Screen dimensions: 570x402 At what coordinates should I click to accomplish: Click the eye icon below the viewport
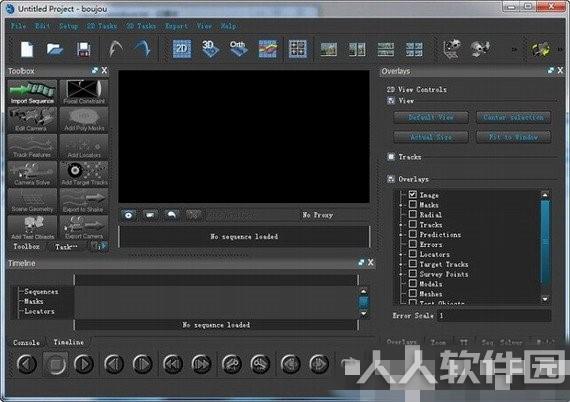point(129,215)
